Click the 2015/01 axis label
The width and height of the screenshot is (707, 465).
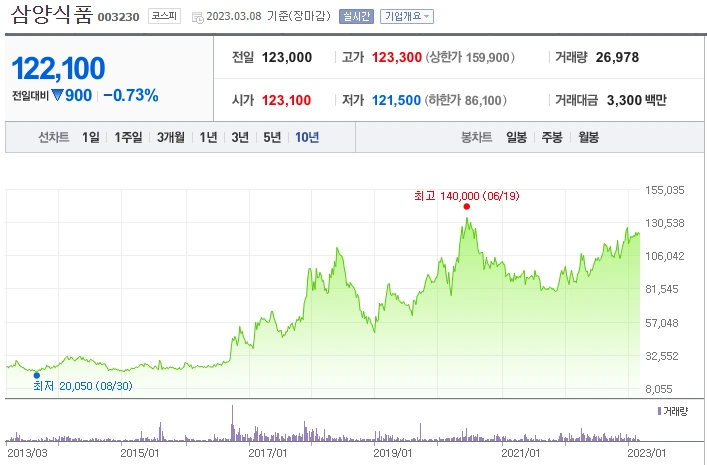tap(140, 453)
